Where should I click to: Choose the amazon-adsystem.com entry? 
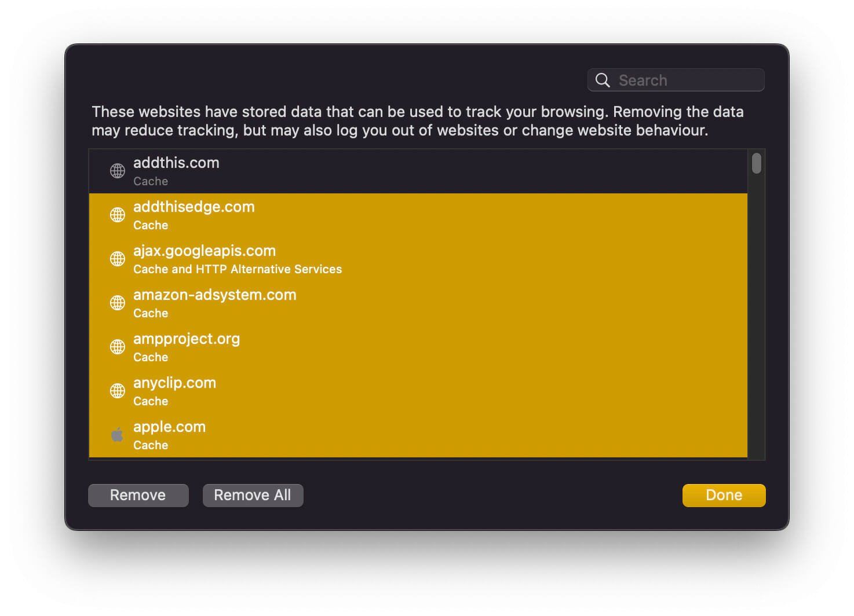(418, 303)
